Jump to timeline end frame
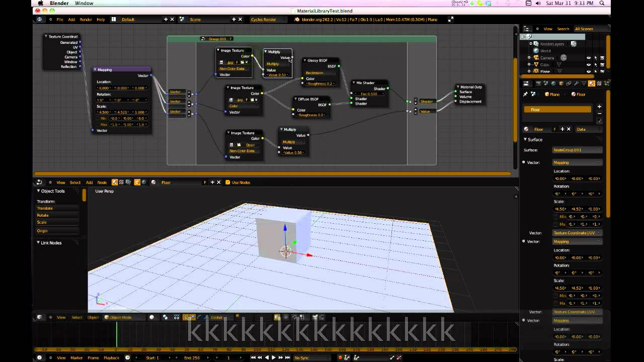This screenshot has width=644, height=362. click(287, 357)
